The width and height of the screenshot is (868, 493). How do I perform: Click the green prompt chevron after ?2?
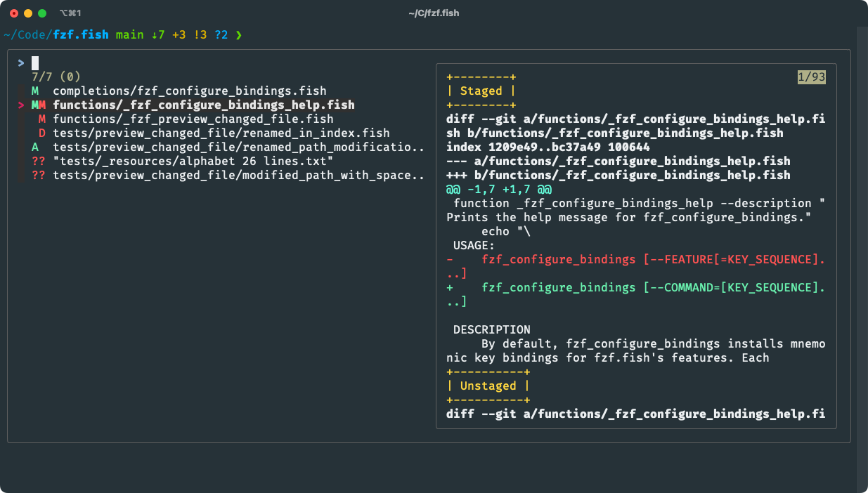pyautogui.click(x=239, y=34)
